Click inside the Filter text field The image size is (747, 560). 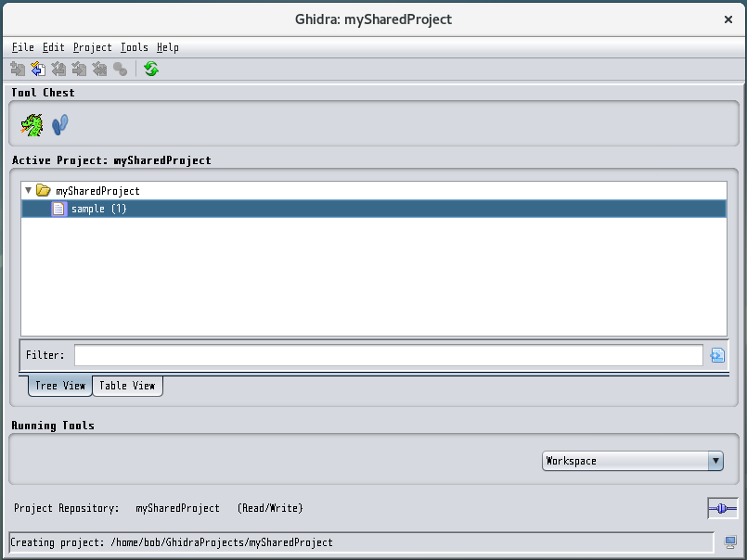388,355
